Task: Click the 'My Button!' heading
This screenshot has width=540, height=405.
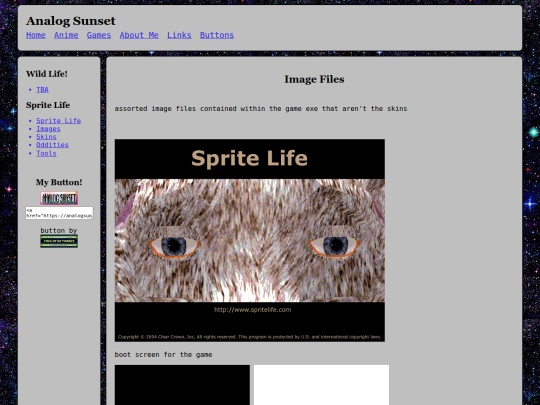Action: click(x=59, y=182)
